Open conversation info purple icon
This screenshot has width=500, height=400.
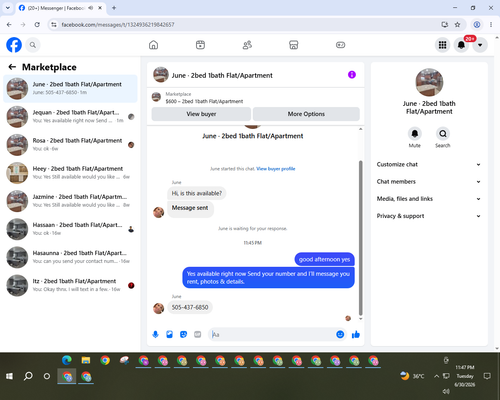coord(352,75)
